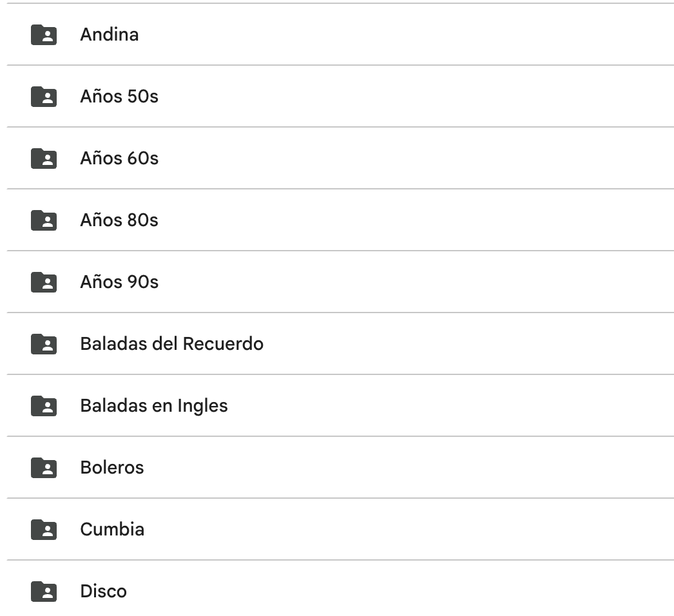Click the shared folder icon beside Disco
674x616 pixels.
point(43,591)
